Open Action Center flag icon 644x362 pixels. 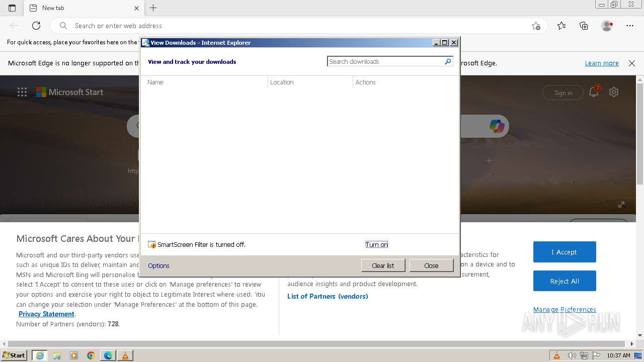[x=596, y=355]
